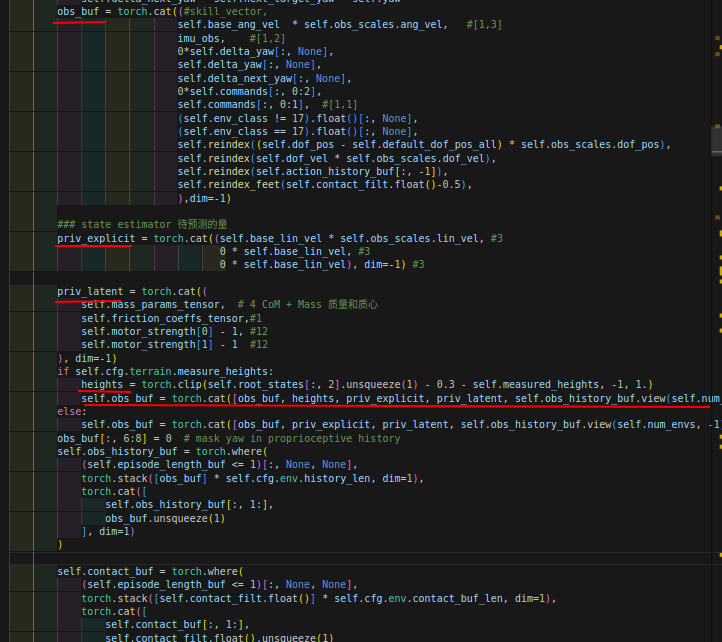
Task: Click line '0*self.delta_yaw[:, None],'
Action: [256, 52]
